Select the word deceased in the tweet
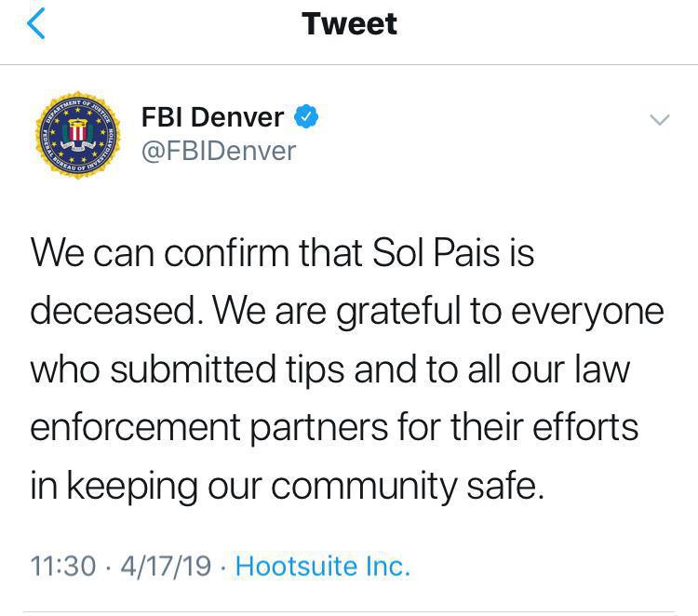698x616 pixels. point(113,311)
